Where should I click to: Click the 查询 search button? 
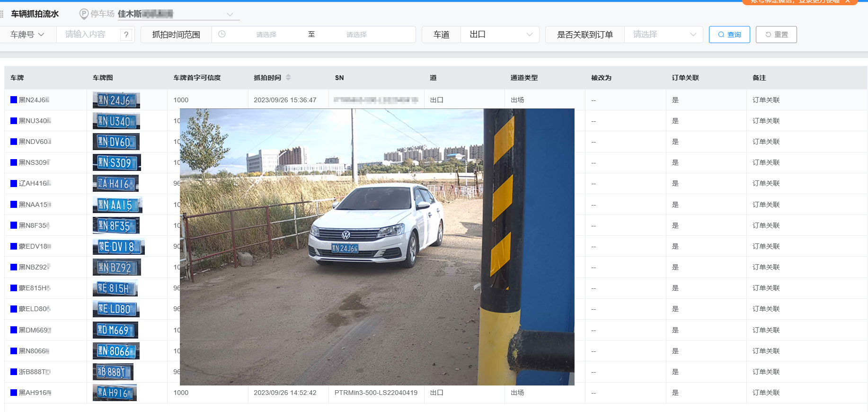[729, 35]
